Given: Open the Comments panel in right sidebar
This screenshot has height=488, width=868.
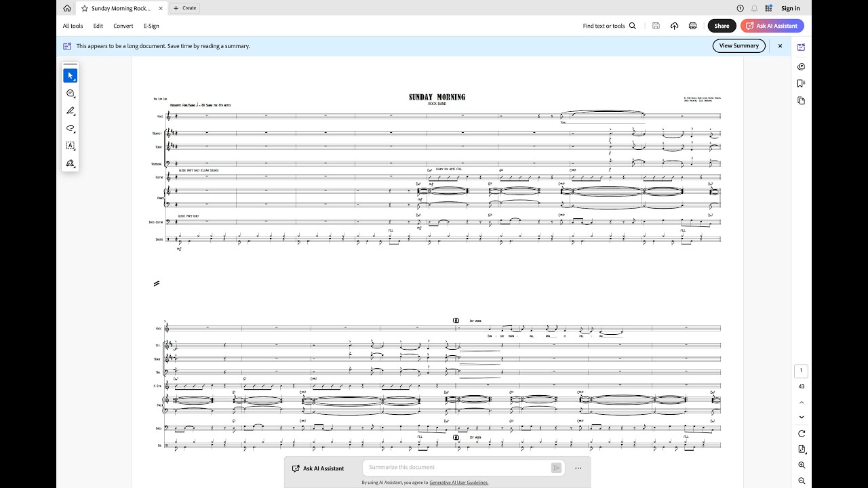Looking at the screenshot, I should click(802, 66).
